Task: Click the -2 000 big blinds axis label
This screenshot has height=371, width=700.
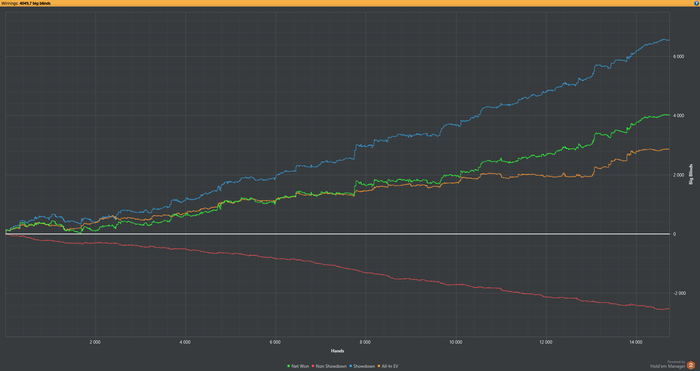Action: point(678,293)
